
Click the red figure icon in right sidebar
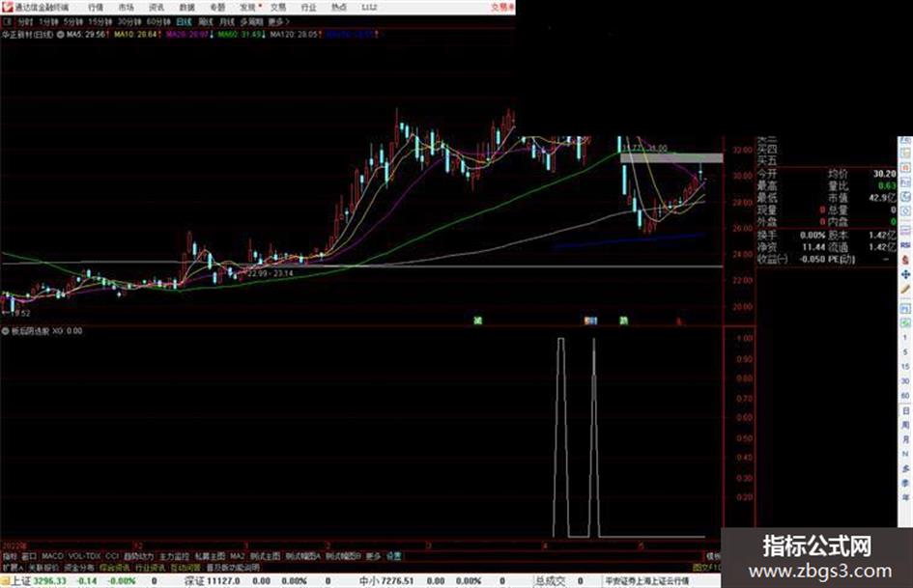click(x=905, y=259)
